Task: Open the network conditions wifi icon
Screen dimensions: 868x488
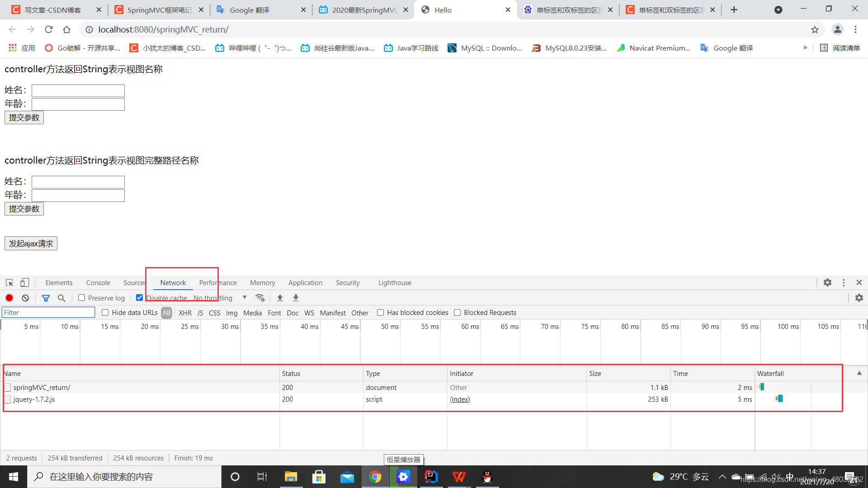Action: tap(260, 298)
